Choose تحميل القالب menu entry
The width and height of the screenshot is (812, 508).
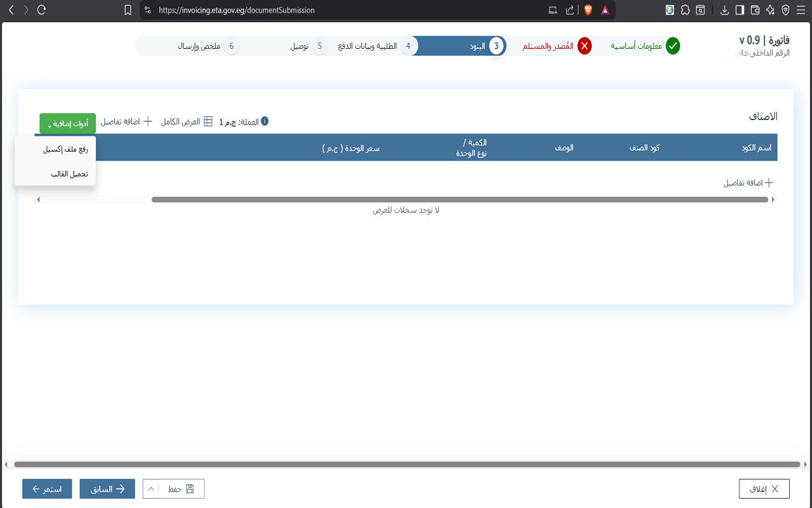(55, 173)
